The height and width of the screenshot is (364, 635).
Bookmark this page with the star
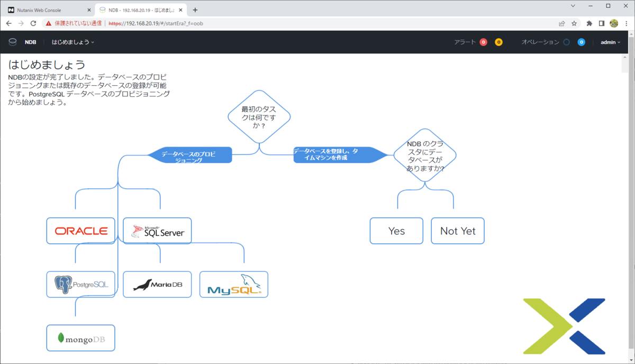coord(574,23)
